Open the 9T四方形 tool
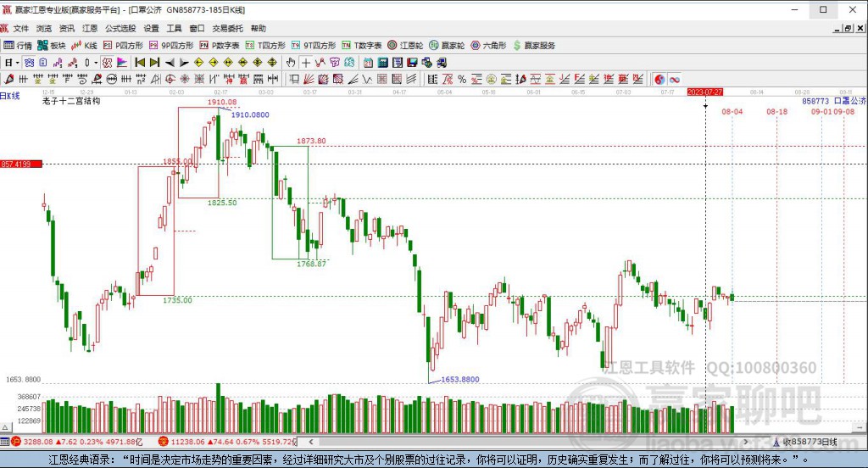The image size is (868, 468). tap(314, 46)
